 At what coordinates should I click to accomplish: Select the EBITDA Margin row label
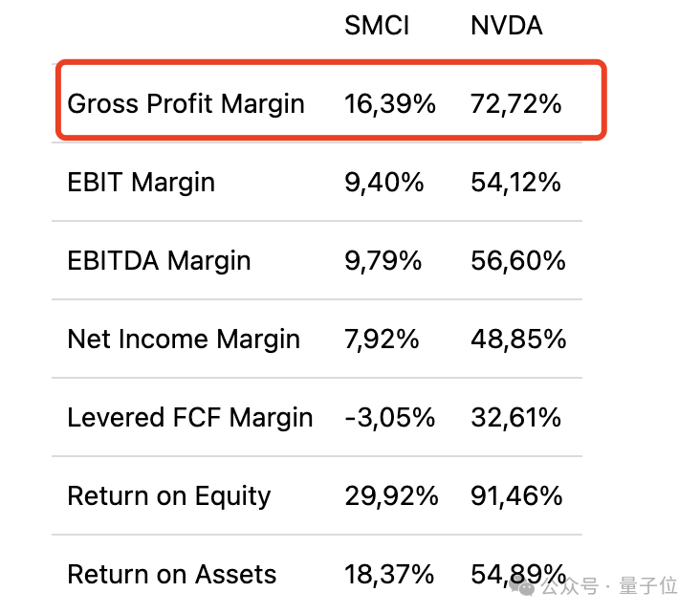[x=159, y=261]
